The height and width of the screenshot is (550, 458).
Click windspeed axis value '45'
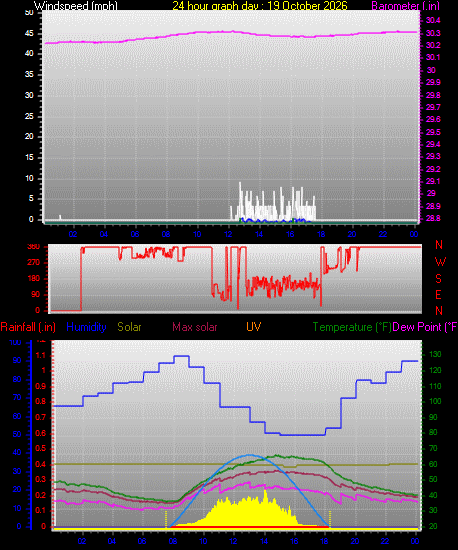(x=29, y=34)
